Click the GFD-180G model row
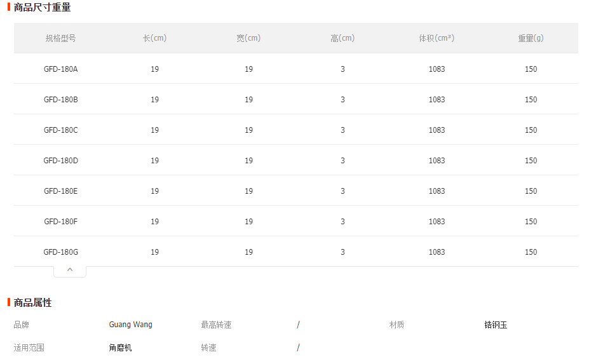 coord(295,252)
